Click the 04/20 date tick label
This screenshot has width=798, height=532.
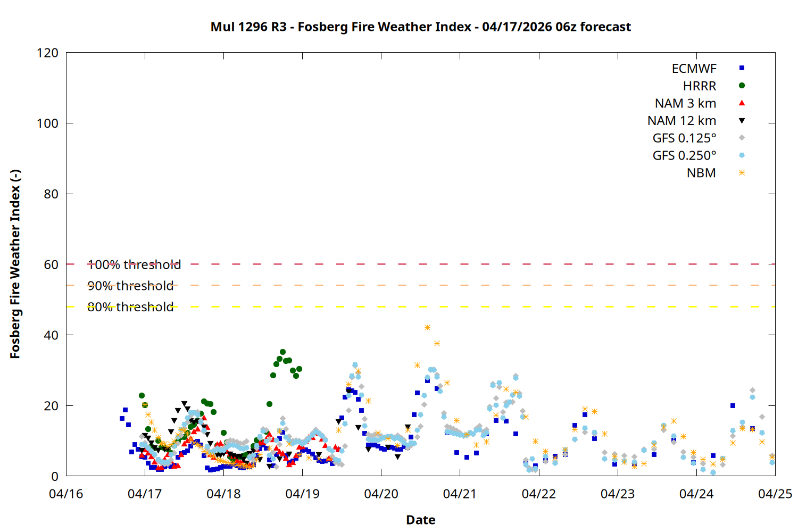[381, 494]
